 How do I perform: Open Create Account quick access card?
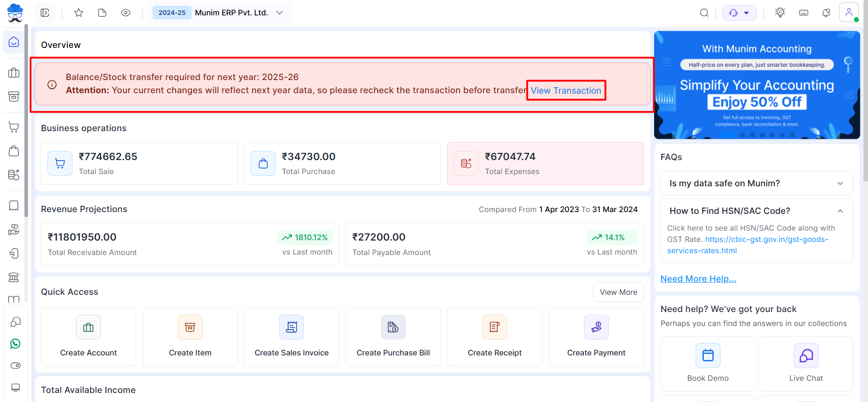89,337
